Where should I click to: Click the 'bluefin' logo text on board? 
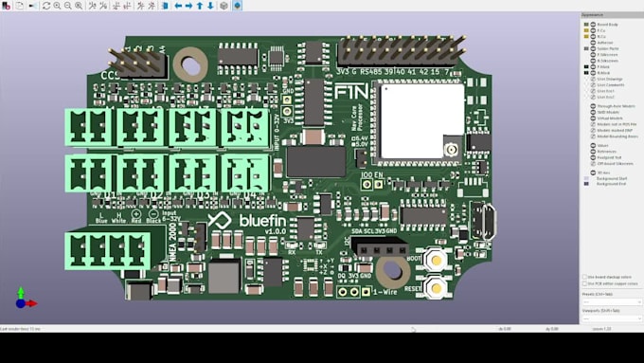click(x=262, y=220)
